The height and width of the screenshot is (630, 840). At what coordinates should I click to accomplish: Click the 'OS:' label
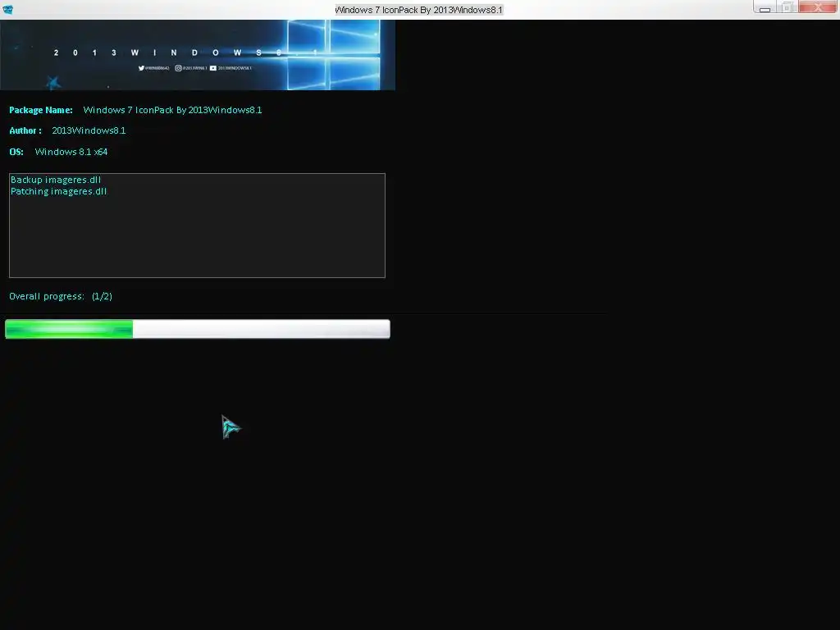point(16,152)
